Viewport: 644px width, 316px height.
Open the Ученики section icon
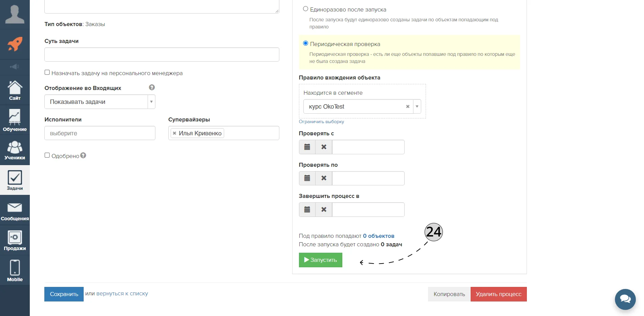click(15, 147)
